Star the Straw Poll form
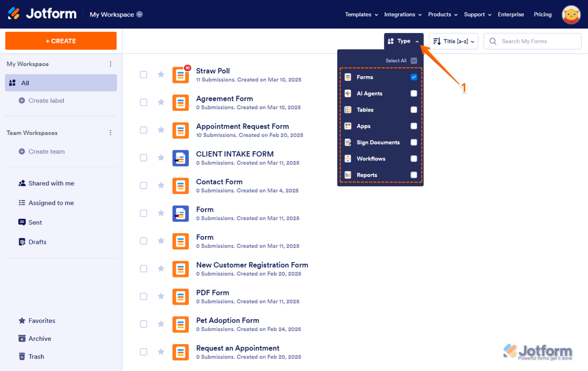The height and width of the screenshot is (371, 588). (161, 75)
